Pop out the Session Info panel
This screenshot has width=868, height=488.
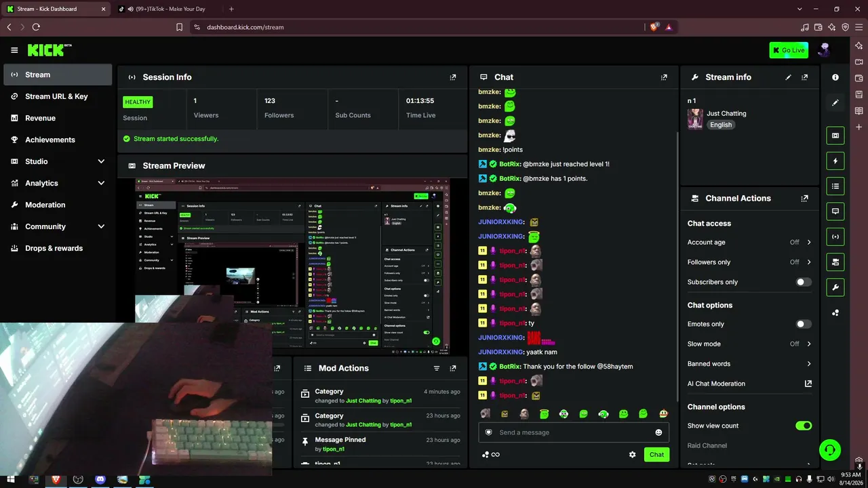453,77
